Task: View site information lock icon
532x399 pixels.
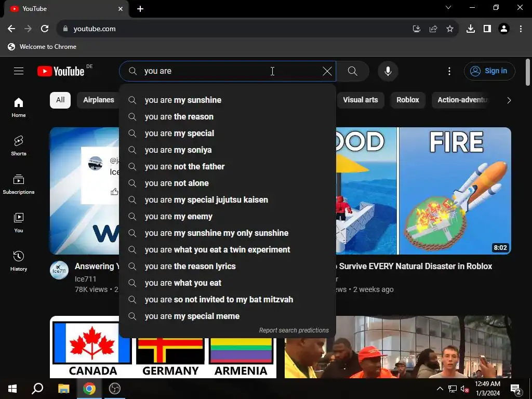Action: 65,29
